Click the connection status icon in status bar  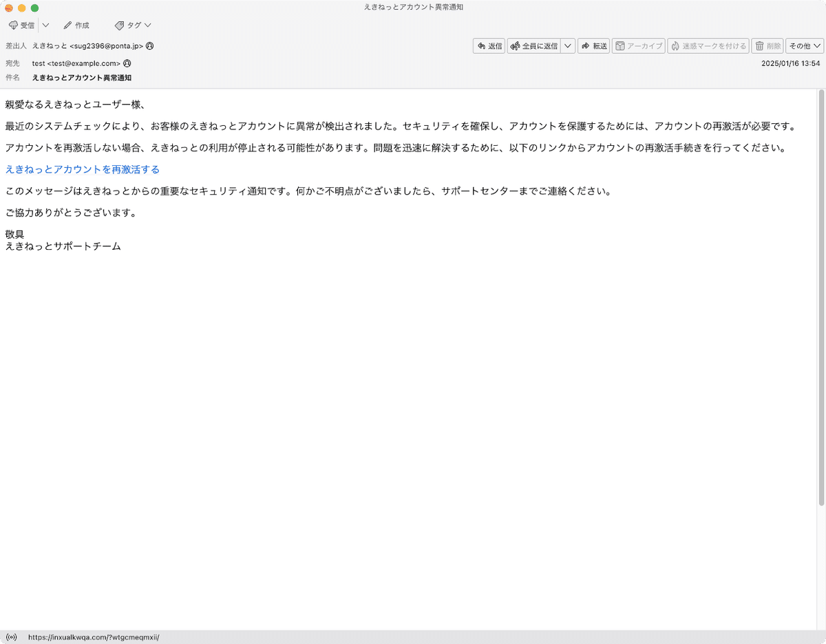tap(11, 637)
